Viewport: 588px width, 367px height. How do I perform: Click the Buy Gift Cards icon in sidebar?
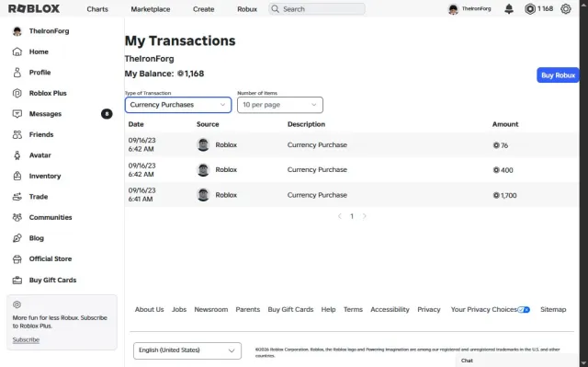[17, 280]
